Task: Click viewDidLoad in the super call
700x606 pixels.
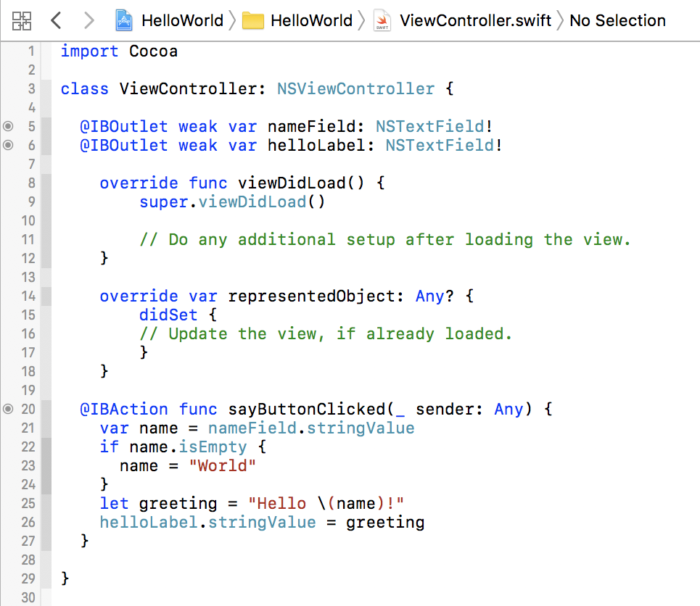Action: 252,202
